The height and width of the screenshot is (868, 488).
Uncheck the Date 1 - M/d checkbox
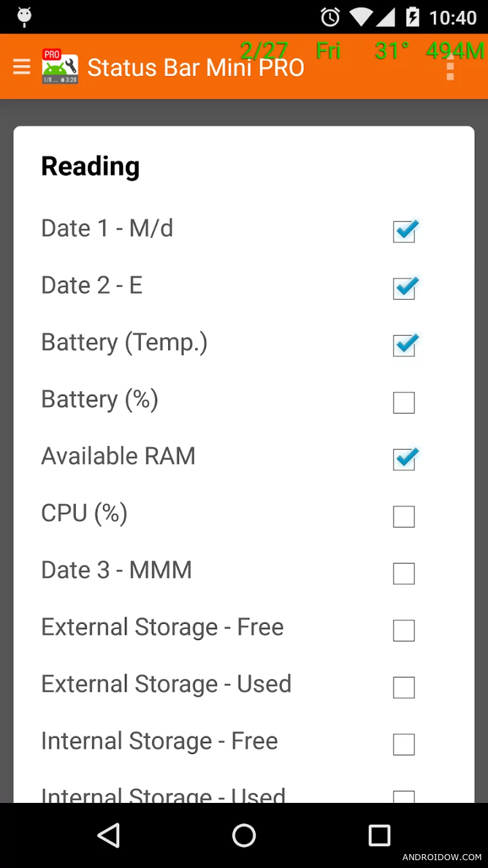click(404, 231)
